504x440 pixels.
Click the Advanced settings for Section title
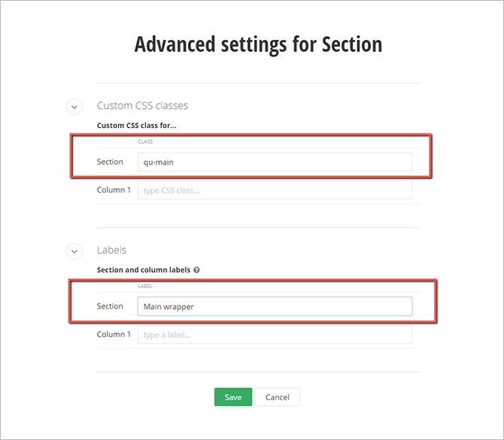click(258, 44)
